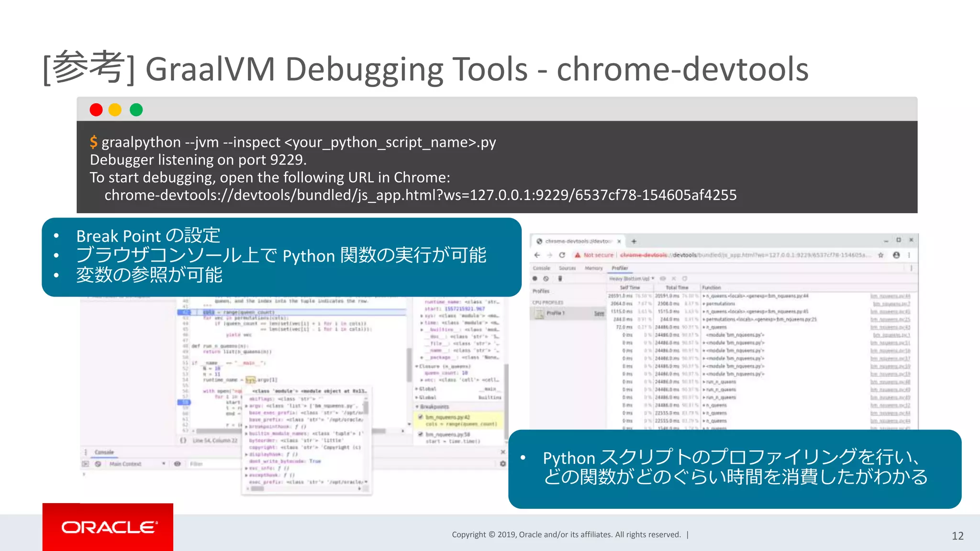Delete the profile with the trash icon
This screenshot has height=551, width=980.
pos(560,278)
